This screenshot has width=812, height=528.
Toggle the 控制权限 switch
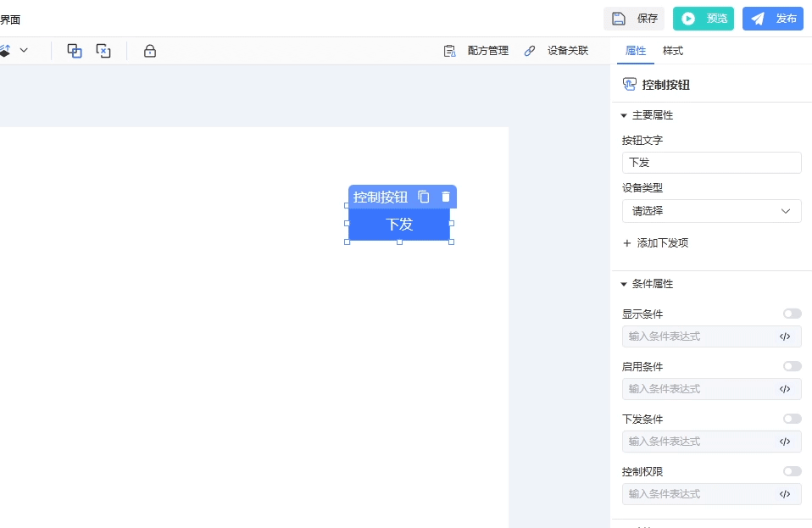[x=792, y=471]
